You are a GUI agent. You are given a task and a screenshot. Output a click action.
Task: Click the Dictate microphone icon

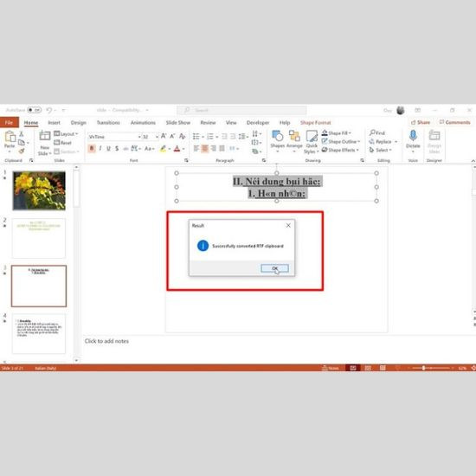tap(413, 135)
